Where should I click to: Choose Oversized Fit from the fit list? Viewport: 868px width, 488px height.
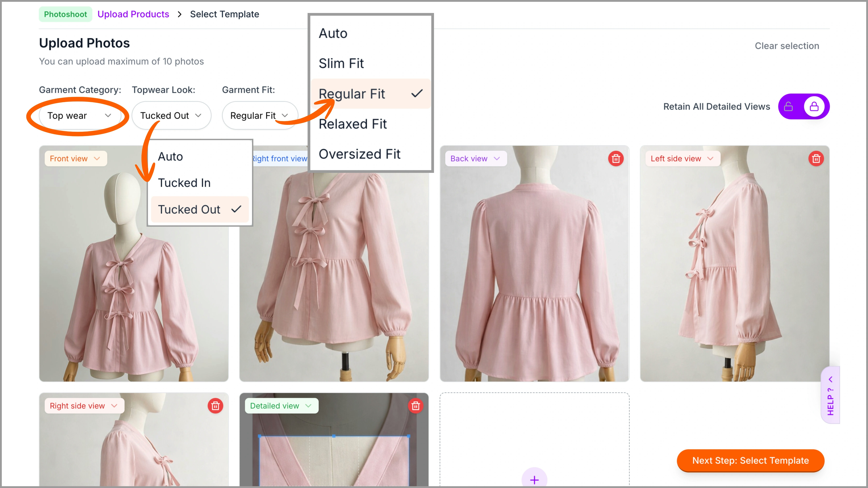[x=359, y=154]
